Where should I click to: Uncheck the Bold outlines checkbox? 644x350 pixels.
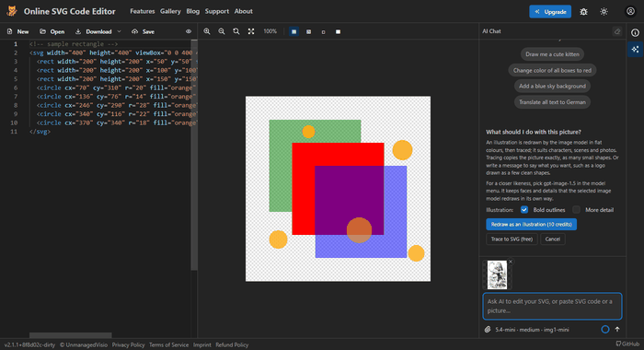coord(524,210)
